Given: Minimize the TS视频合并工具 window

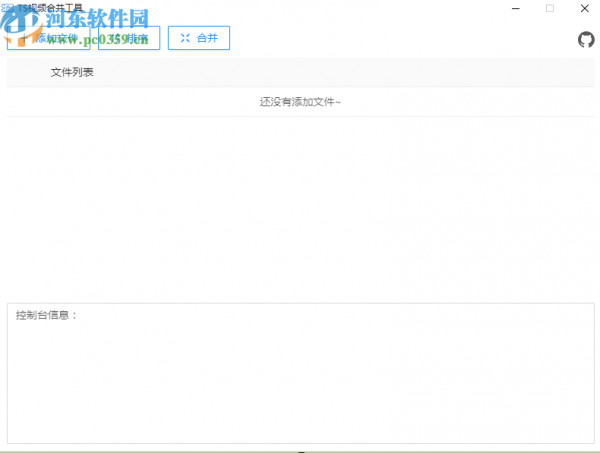Looking at the screenshot, I should 516,8.
